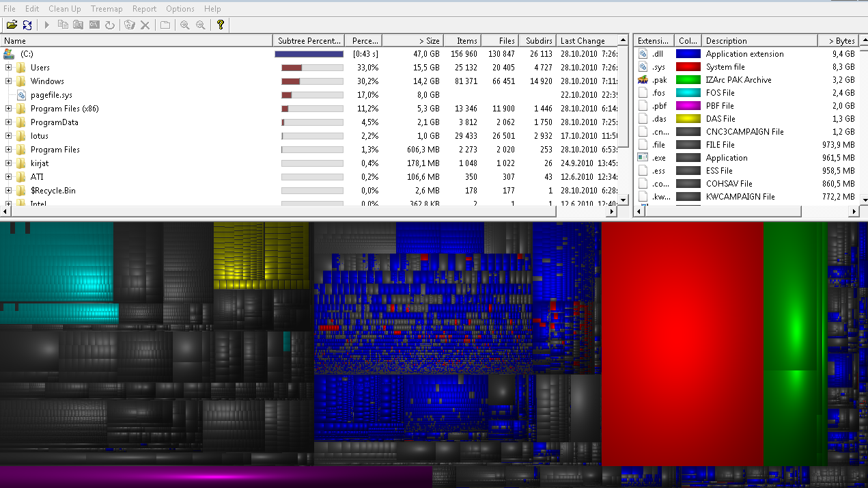Click the Delete to Recycle Bin icon
Screen dimensions: 868x488
pyautogui.click(x=130, y=25)
